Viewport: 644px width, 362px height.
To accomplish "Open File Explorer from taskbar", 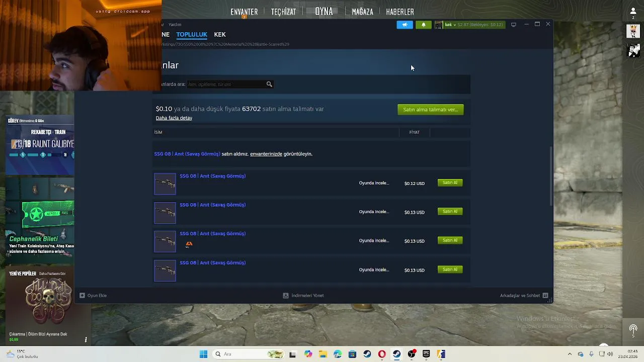I will (x=323, y=354).
